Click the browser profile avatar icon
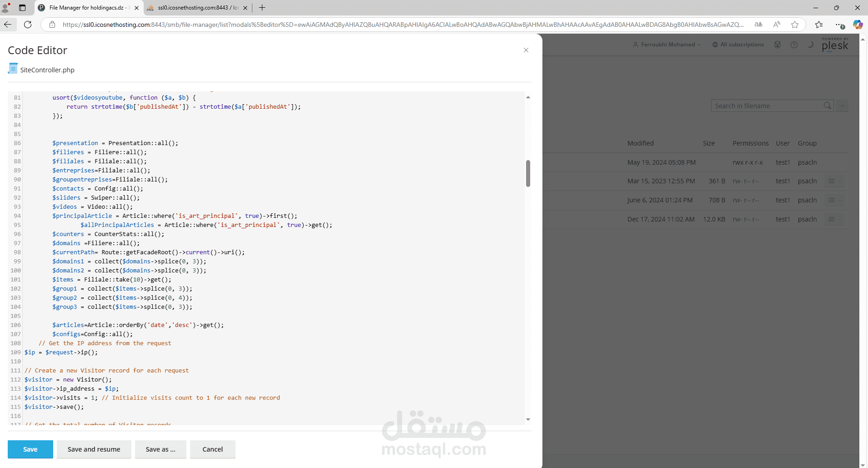The height and width of the screenshot is (468, 868). pyautogui.click(x=6, y=8)
